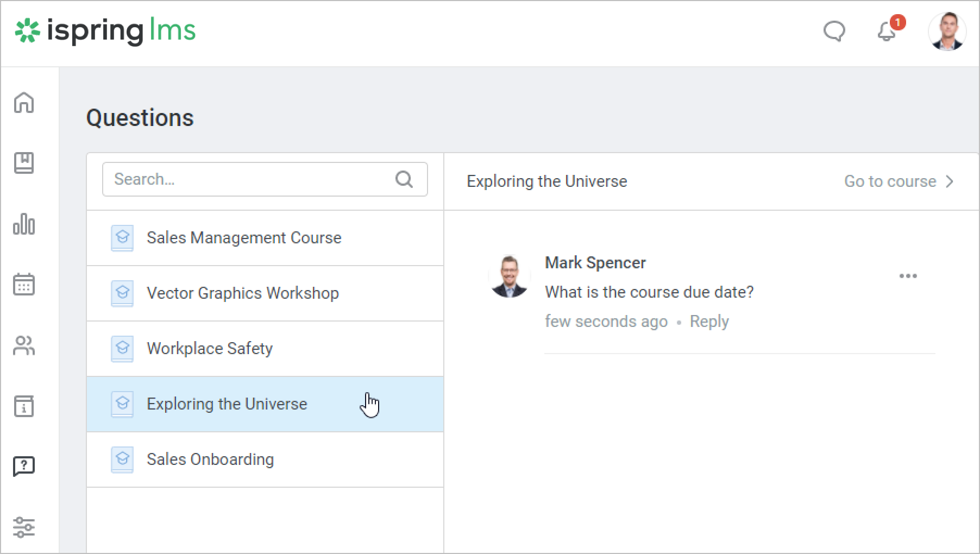Open the Reports bar chart icon
The height and width of the screenshot is (554, 980).
(x=24, y=224)
